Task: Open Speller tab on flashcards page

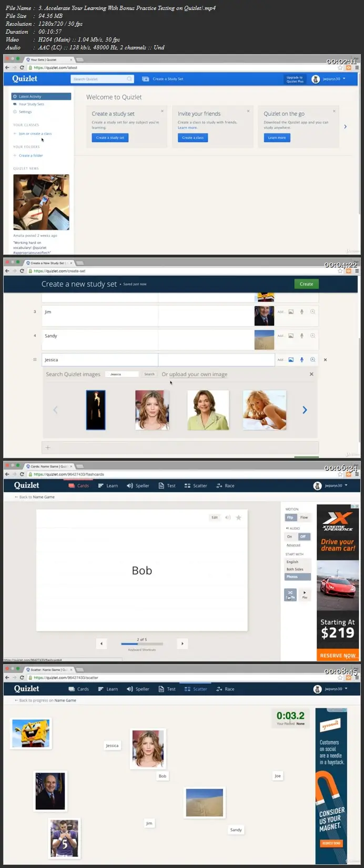Action: pos(138,485)
